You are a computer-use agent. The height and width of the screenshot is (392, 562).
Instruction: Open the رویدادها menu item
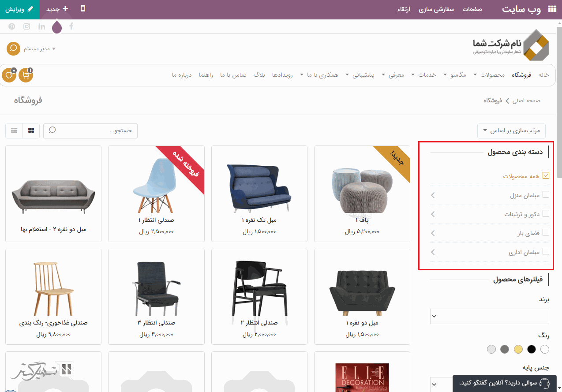pos(283,75)
